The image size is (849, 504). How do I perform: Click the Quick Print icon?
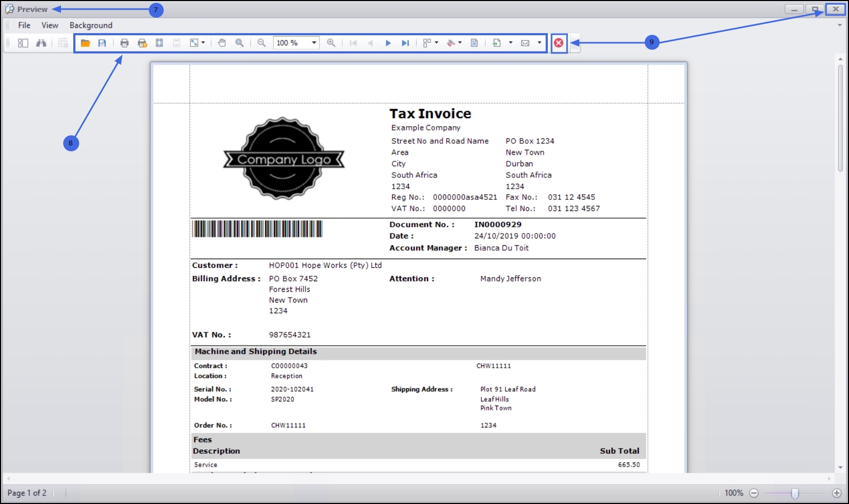tap(142, 43)
